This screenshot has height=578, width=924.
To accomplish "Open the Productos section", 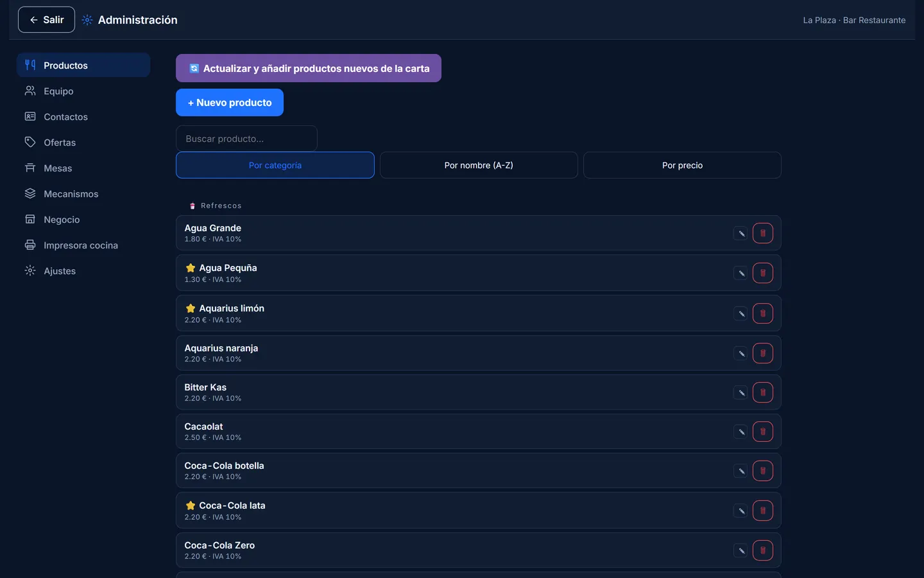I will pyautogui.click(x=83, y=65).
